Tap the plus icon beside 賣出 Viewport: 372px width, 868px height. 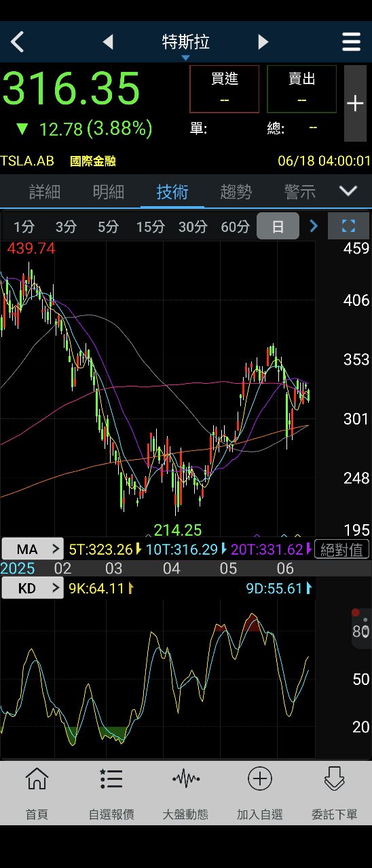355,103
